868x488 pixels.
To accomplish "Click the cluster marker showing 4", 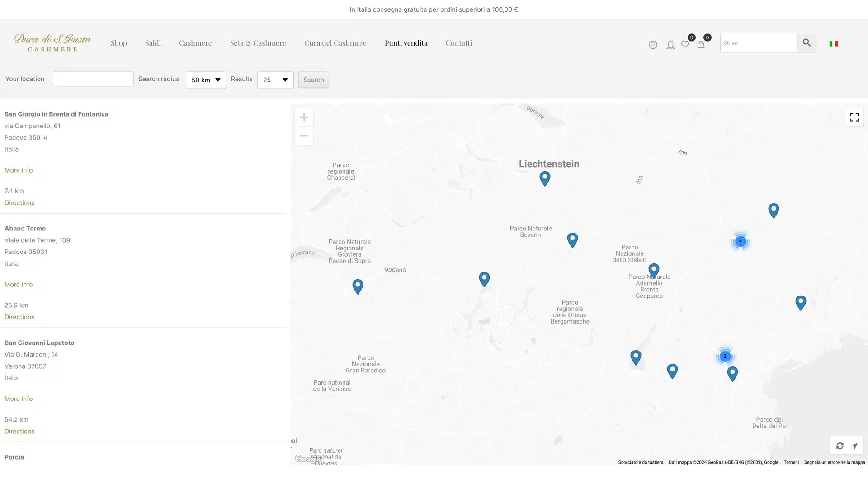I will click(741, 241).
